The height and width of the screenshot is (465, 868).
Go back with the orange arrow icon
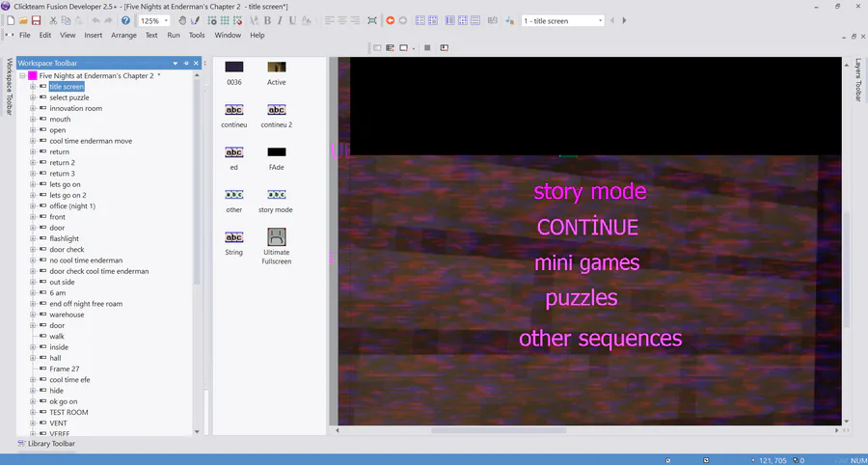pos(391,20)
